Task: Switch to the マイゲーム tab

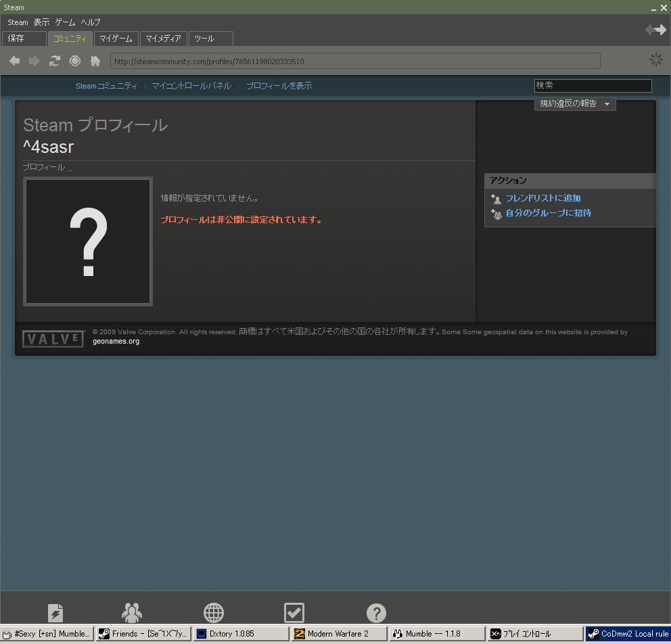Action: (116, 39)
